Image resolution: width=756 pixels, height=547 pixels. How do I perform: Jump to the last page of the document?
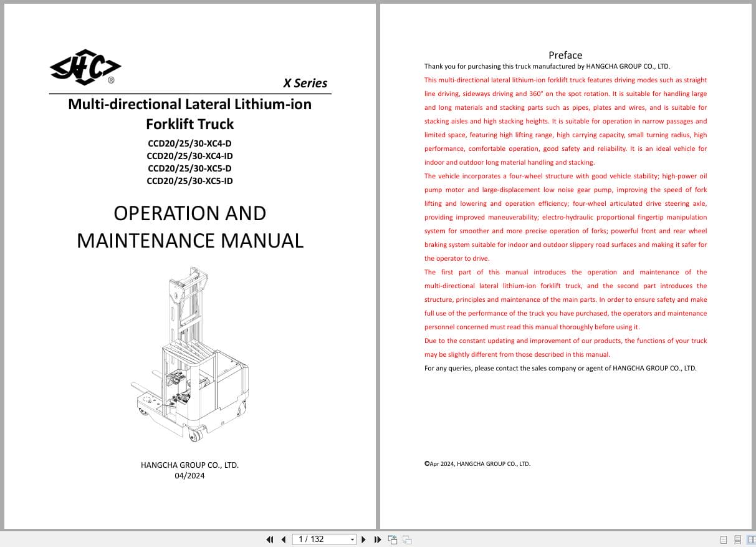point(378,539)
